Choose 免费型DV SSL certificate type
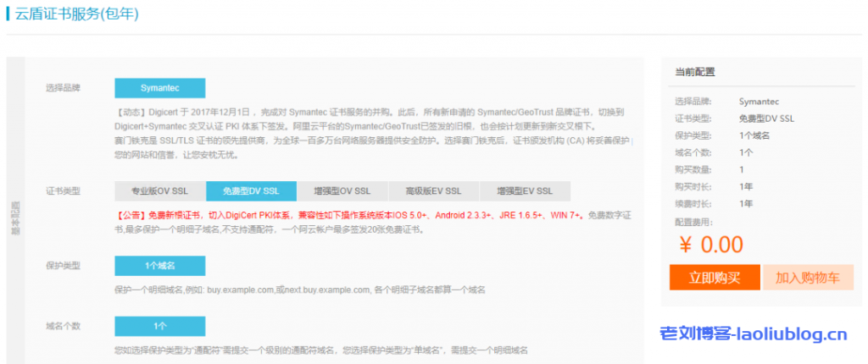This screenshot has height=364, width=868. (x=251, y=191)
